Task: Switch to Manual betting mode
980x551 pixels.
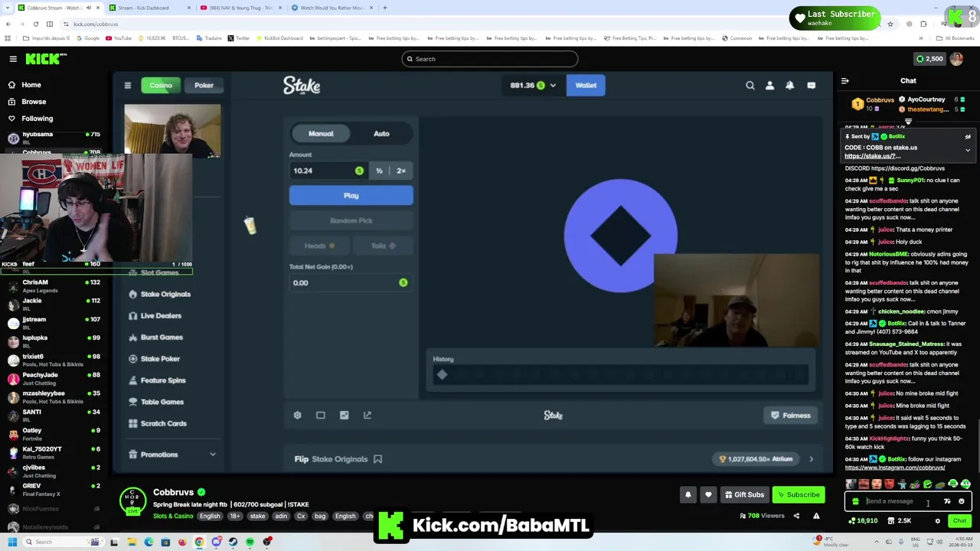Action: (x=321, y=133)
